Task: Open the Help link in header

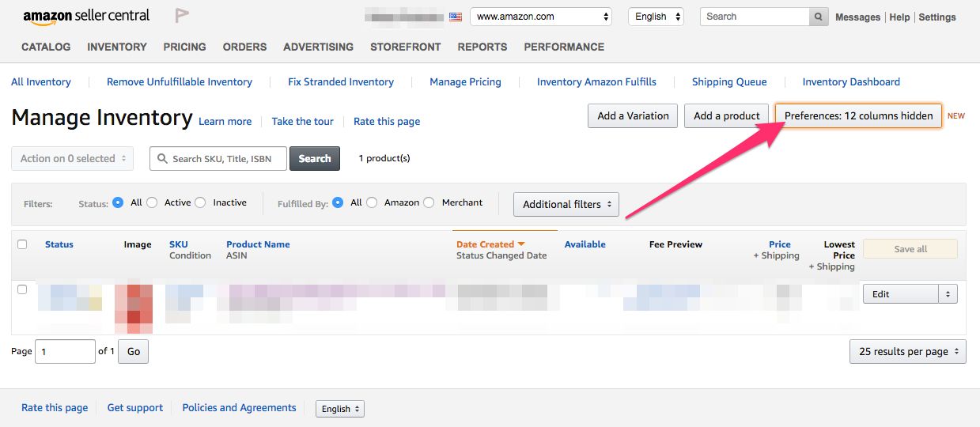Action: click(x=899, y=17)
